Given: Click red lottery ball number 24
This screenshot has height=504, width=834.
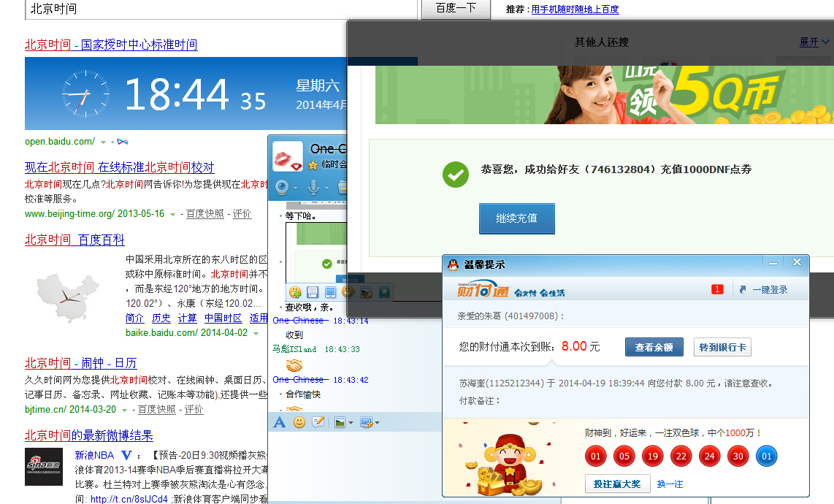Looking at the screenshot, I should (x=710, y=456).
